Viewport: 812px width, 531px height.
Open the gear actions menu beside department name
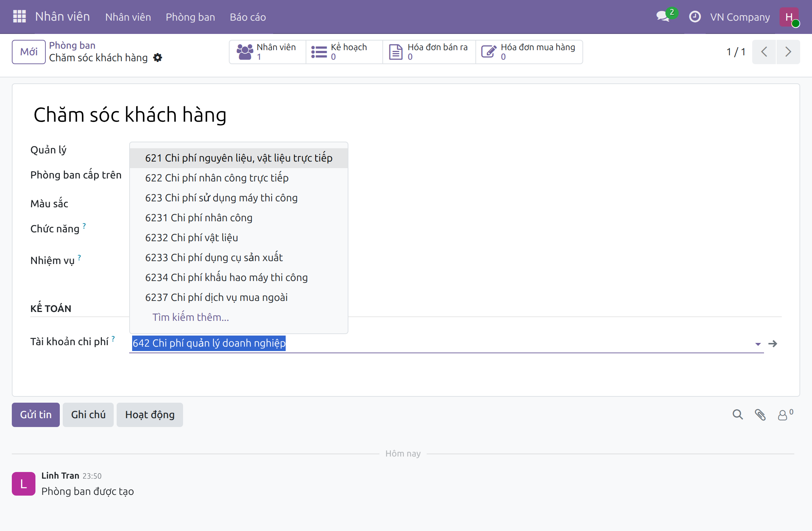[x=158, y=58]
